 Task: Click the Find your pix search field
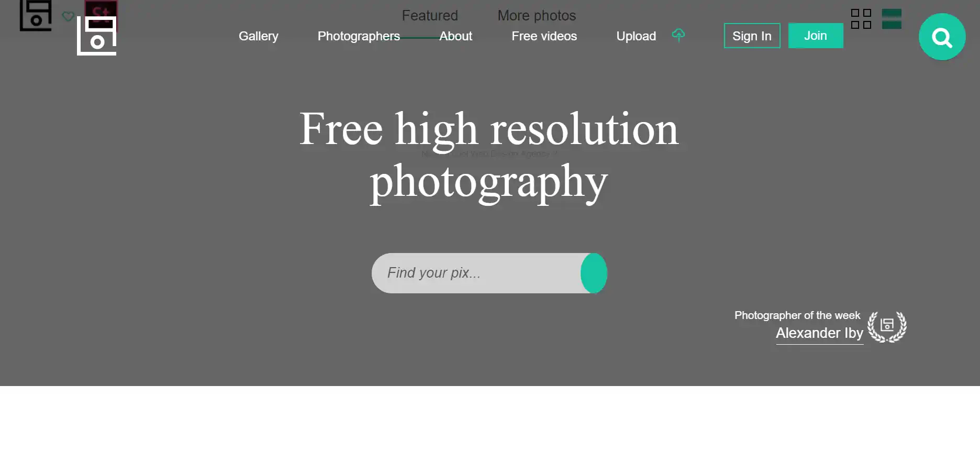tap(476, 273)
